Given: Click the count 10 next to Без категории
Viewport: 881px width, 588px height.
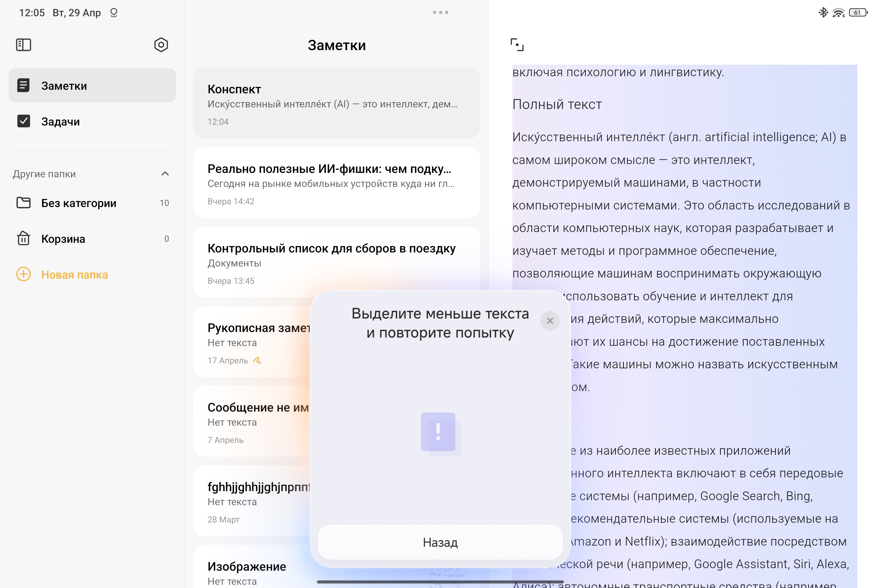Looking at the screenshot, I should 164,203.
